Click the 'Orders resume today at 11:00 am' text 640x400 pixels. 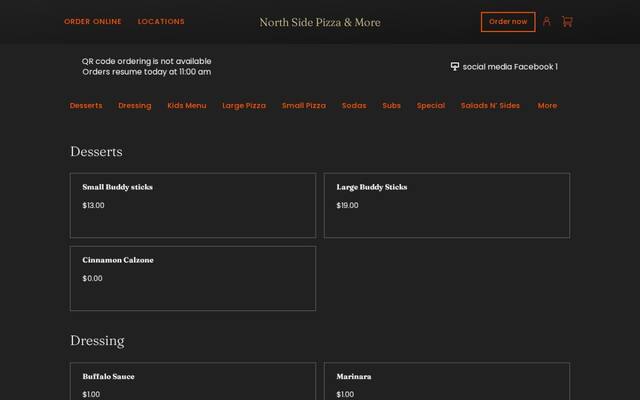coord(147,72)
